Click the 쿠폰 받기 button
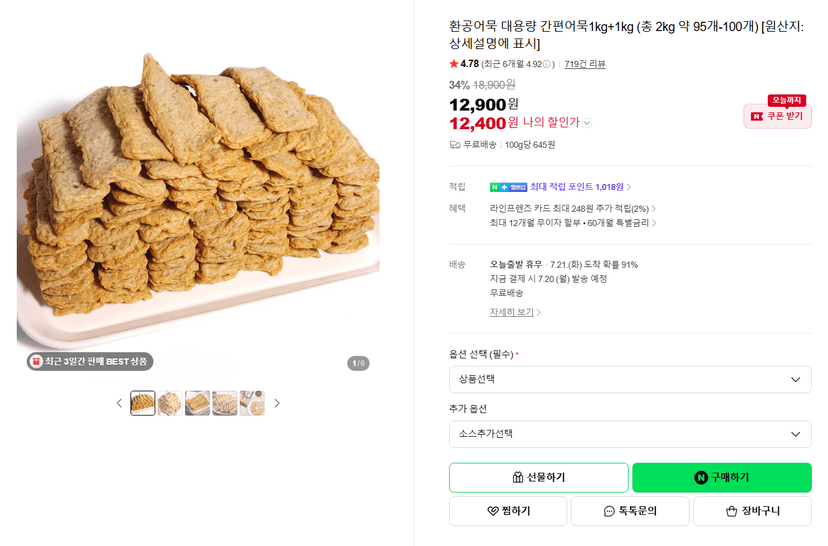828x546 pixels. click(777, 116)
